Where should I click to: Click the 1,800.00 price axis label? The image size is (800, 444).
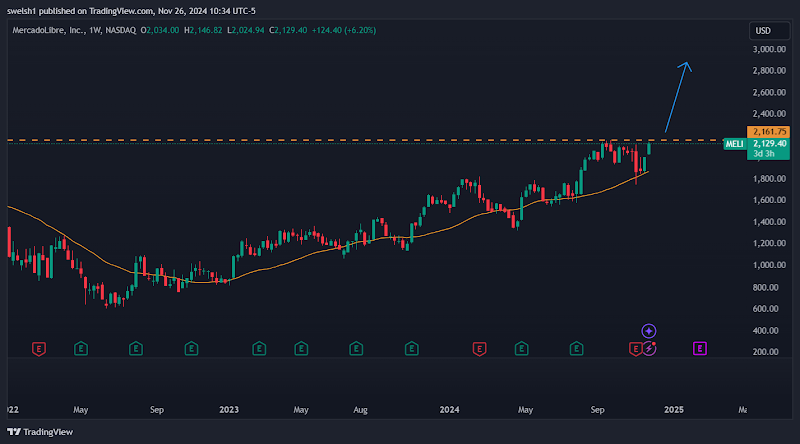coord(769,179)
